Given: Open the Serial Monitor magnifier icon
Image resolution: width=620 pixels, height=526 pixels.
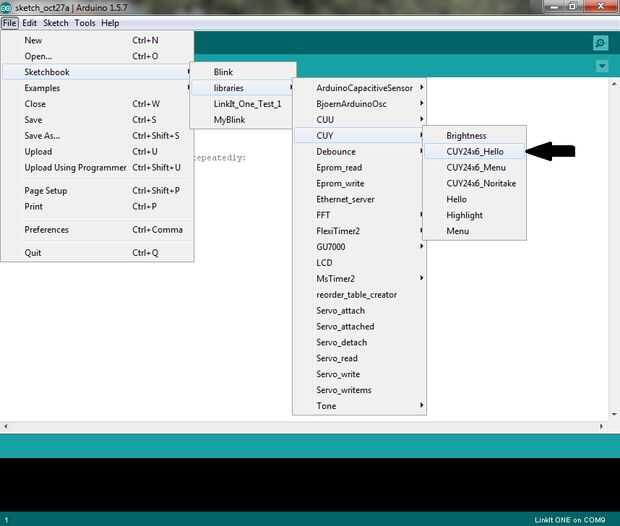Looking at the screenshot, I should coord(600,43).
